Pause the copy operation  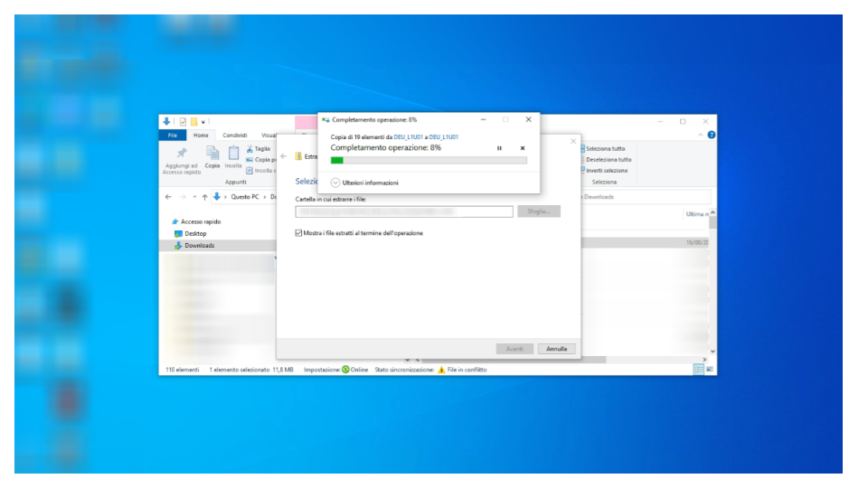[x=499, y=148]
